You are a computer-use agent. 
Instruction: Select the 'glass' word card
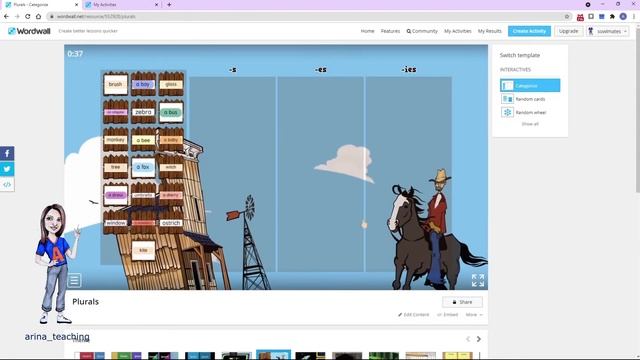[x=171, y=84]
